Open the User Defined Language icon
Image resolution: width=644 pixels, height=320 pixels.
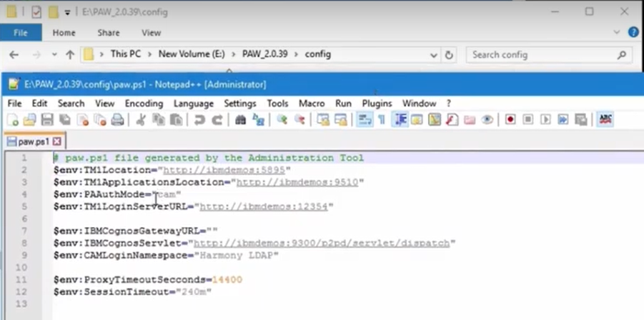pyautogui.click(x=417, y=120)
